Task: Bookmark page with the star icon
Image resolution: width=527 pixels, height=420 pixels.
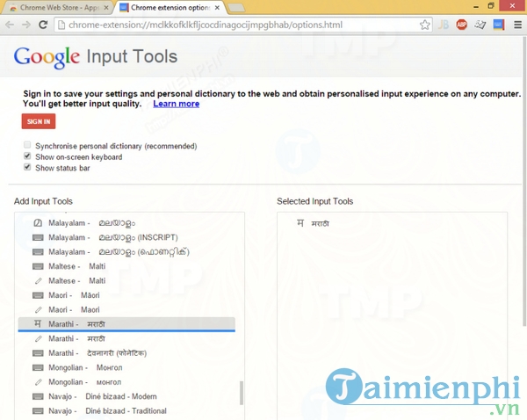Action: click(x=425, y=25)
